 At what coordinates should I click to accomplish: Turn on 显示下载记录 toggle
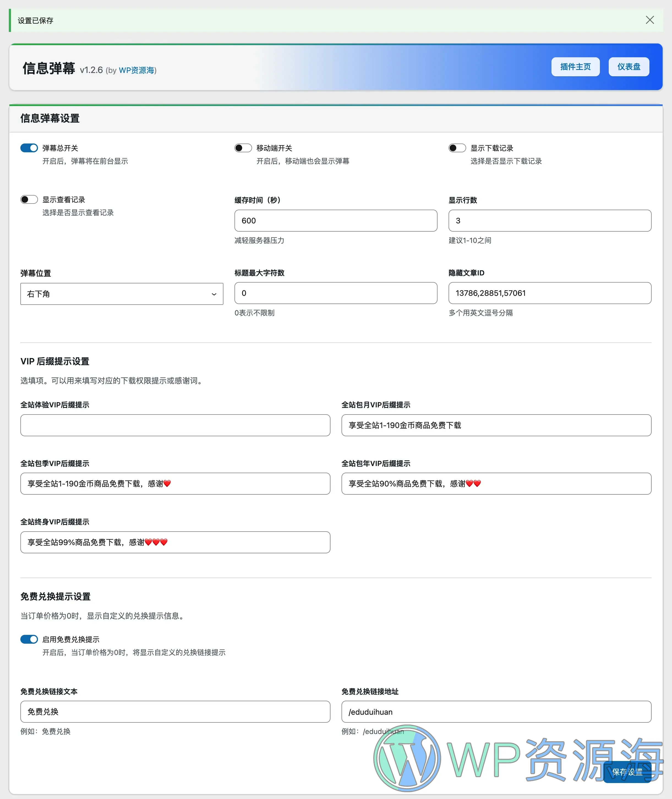pyautogui.click(x=457, y=148)
